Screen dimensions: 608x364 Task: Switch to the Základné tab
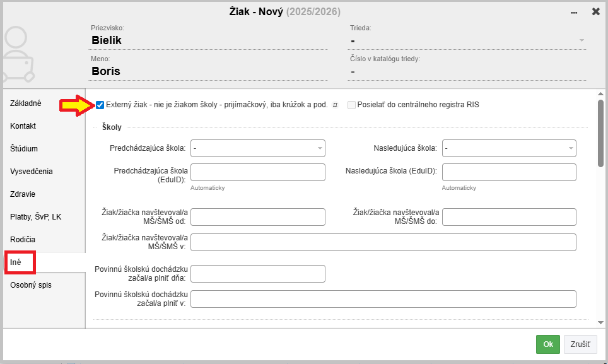26,103
